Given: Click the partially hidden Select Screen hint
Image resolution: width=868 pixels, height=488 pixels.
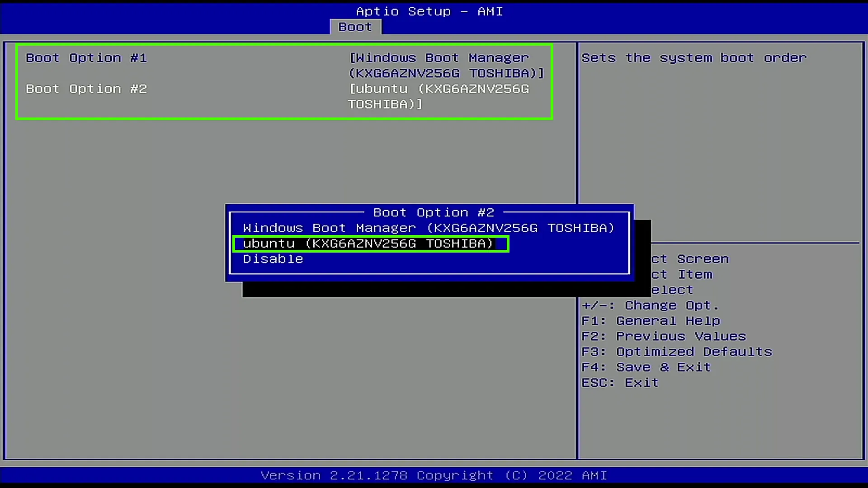Looking at the screenshot, I should click(690, 259).
